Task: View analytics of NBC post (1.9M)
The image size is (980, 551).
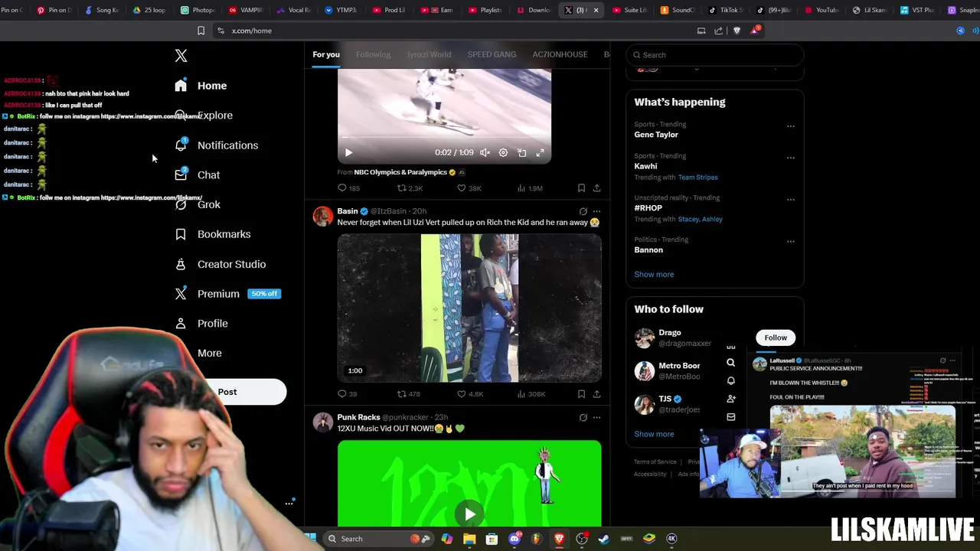Action: 530,188
